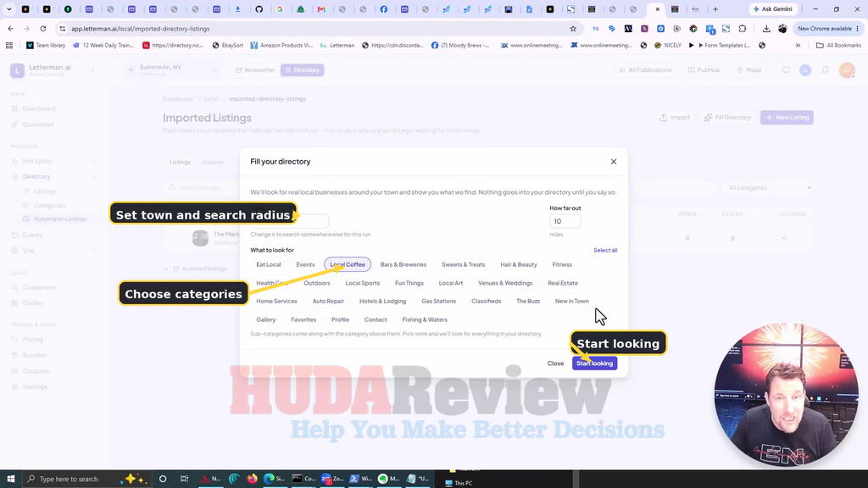Viewport: 868px width, 488px height.
Task: Toggle the Bars & Breweries chip
Action: point(403,264)
